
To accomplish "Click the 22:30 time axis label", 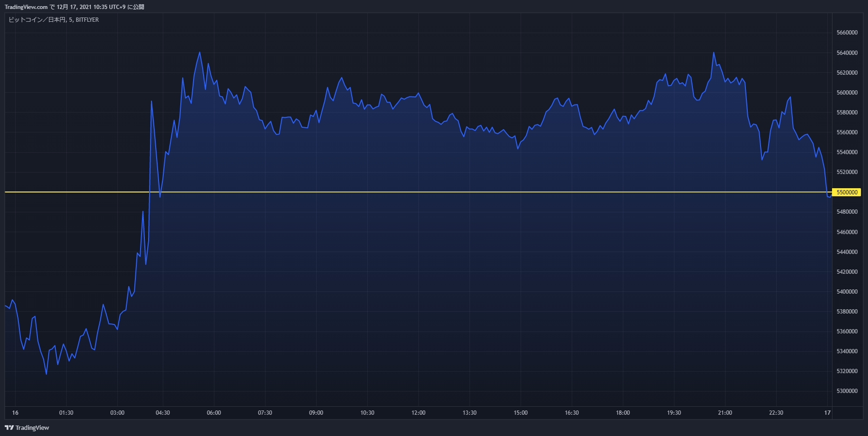I will [x=776, y=413].
